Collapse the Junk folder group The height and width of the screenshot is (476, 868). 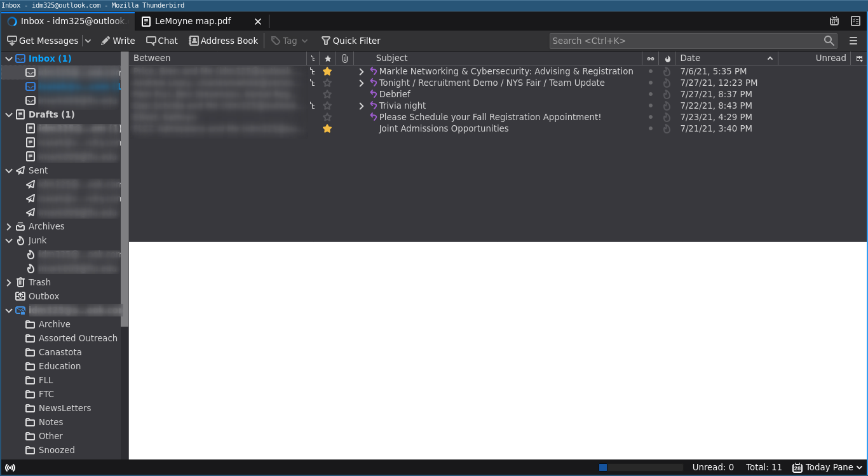coord(9,240)
